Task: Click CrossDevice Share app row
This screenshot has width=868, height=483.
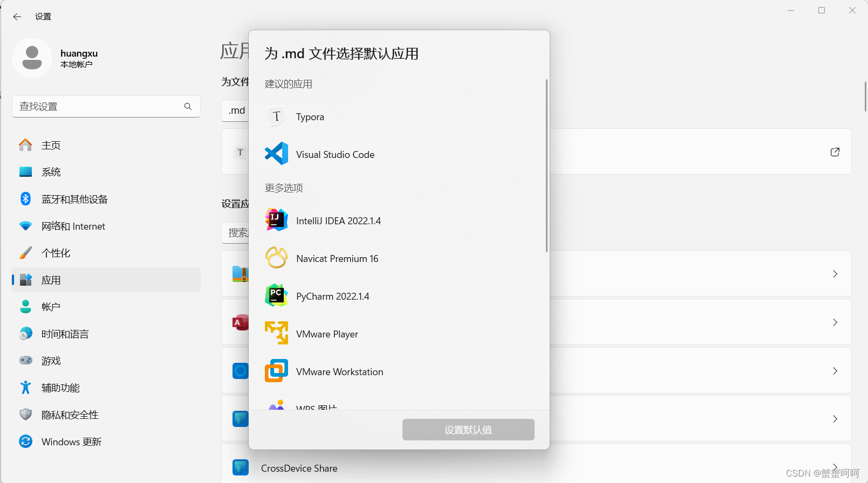Action: (x=536, y=464)
